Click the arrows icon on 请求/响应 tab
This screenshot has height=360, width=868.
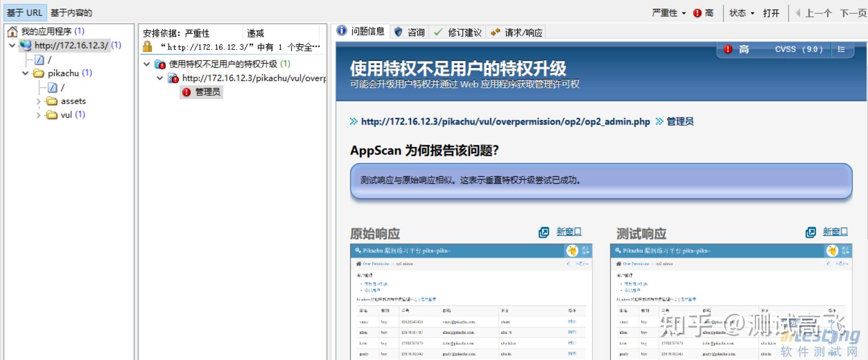(x=495, y=32)
